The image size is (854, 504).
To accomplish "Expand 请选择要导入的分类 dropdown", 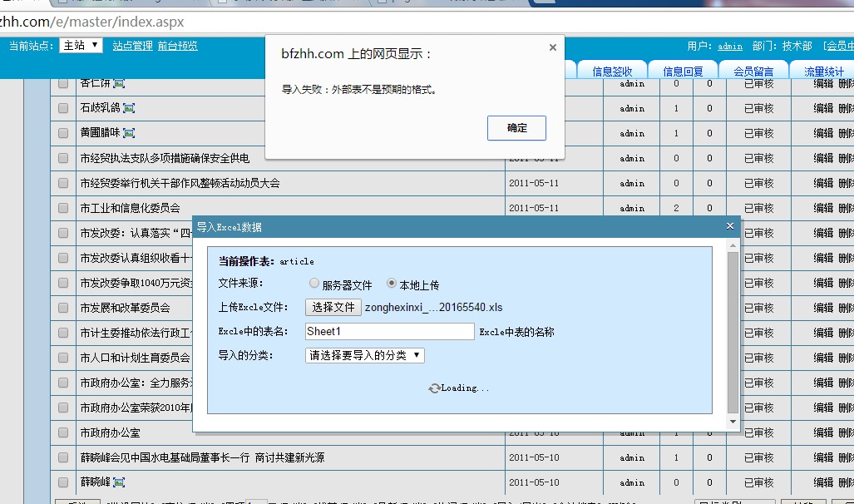I will coord(365,355).
